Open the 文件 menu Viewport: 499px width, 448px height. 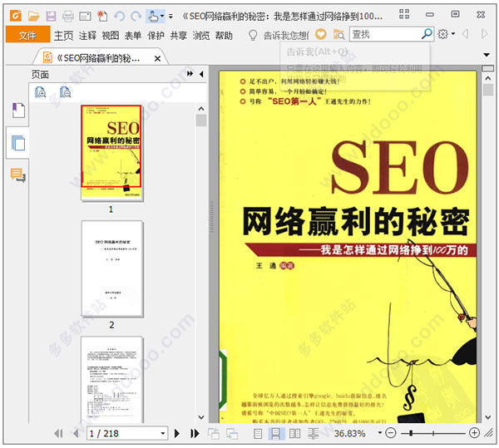pos(27,35)
